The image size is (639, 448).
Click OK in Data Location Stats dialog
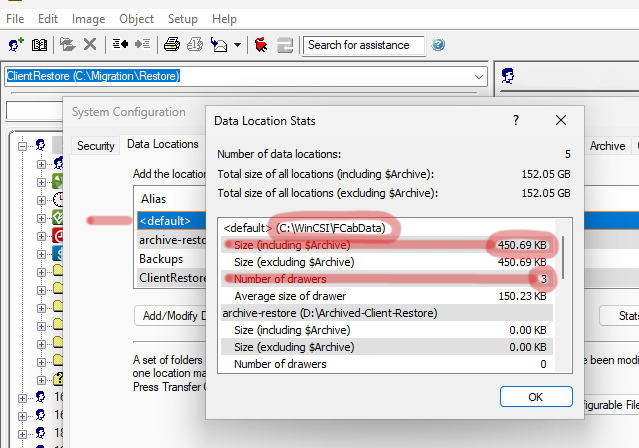pyautogui.click(x=536, y=397)
